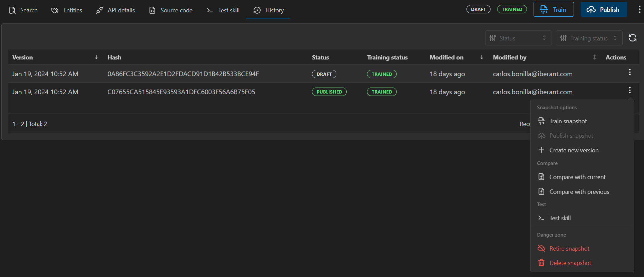Open the Entities tab

coord(66,10)
